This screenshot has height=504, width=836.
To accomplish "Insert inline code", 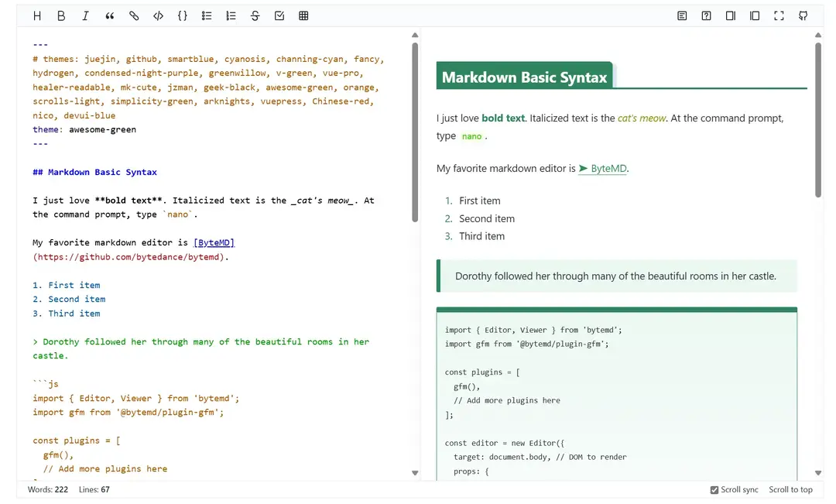I will coord(158,15).
